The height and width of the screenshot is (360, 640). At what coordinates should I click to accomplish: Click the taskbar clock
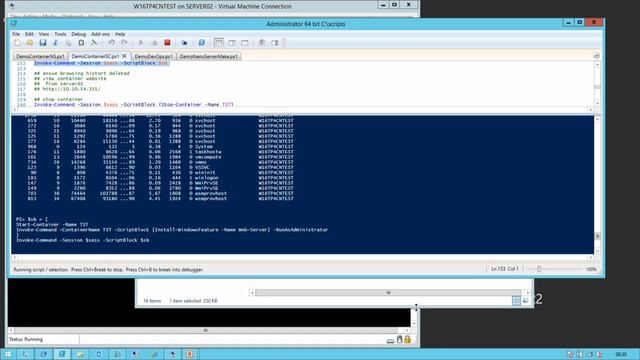pyautogui.click(x=621, y=354)
